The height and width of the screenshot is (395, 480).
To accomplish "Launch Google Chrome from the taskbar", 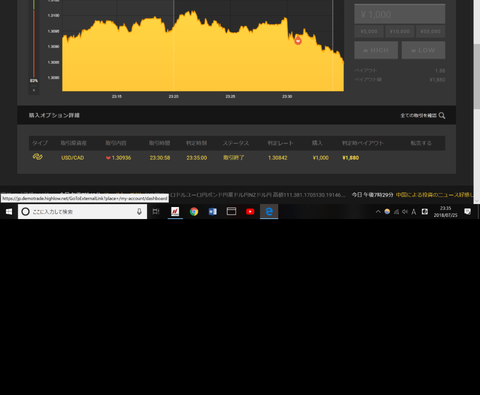I will point(194,211).
